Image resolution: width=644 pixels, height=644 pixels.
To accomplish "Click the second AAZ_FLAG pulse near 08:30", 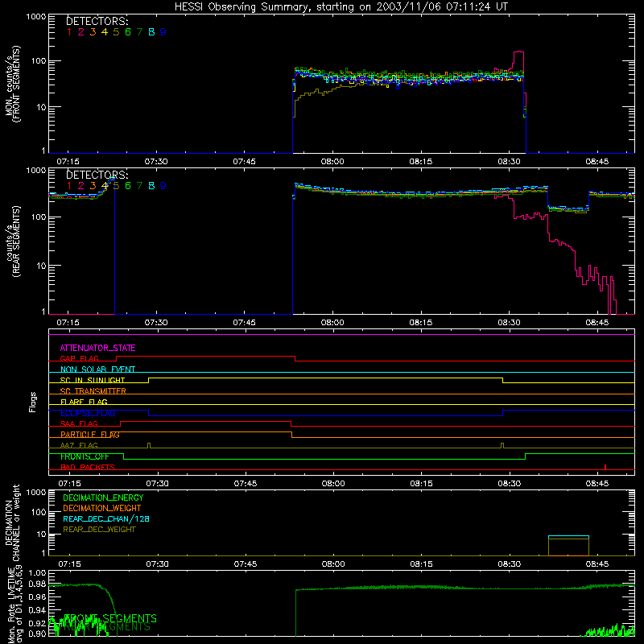I will (502, 445).
